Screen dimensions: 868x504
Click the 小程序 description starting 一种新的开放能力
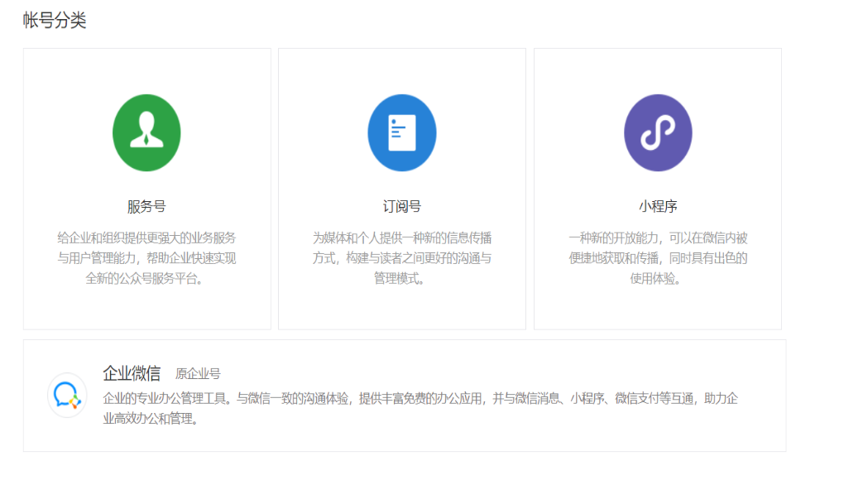[658, 258]
